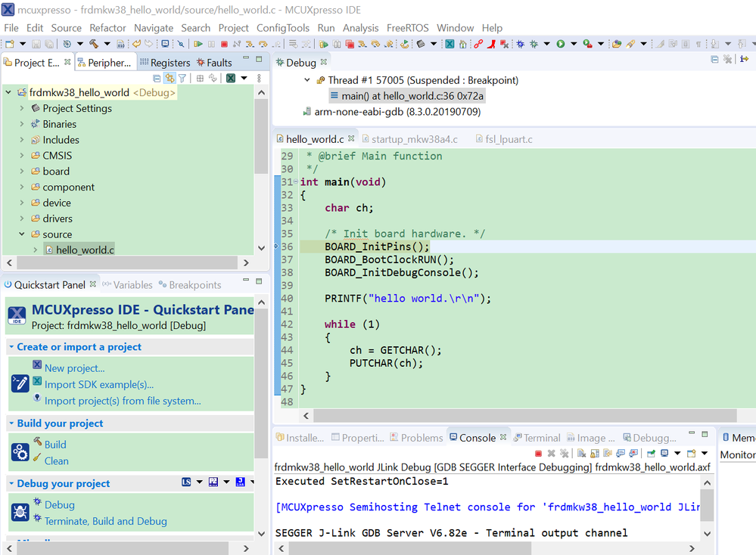Click the Step Into icon in toolbar
This screenshot has width=756, height=555.
250,44
